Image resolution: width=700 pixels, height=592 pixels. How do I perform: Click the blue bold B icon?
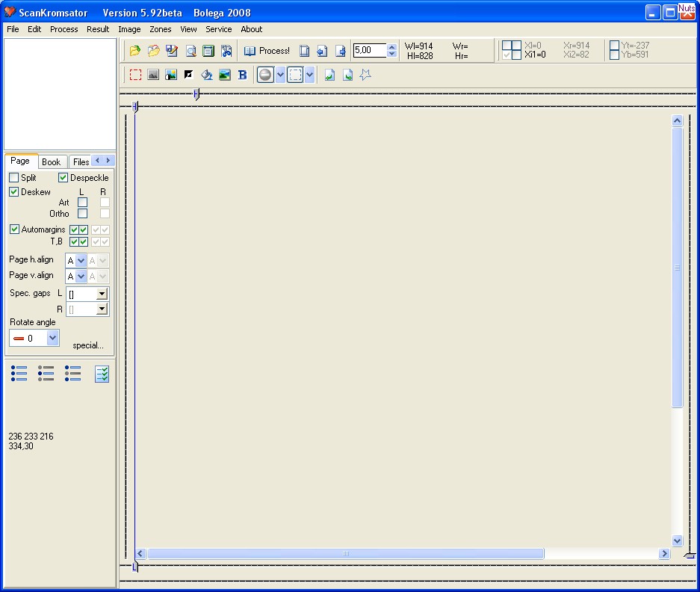point(242,75)
